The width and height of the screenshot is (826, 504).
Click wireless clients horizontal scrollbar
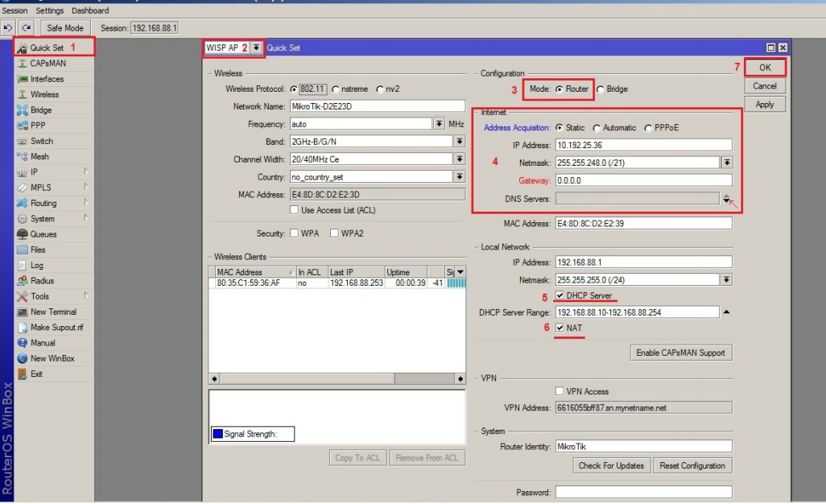(337, 378)
